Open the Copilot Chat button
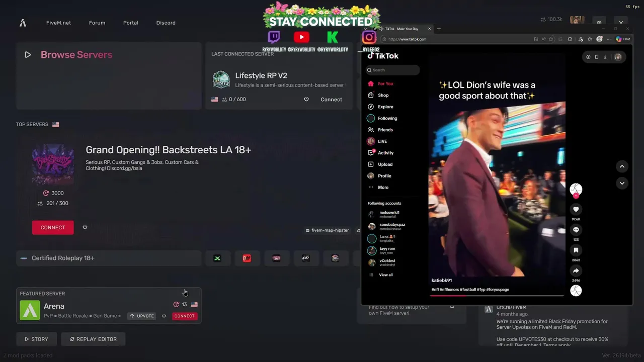Viewport: 644px width, 362px height. click(623, 39)
